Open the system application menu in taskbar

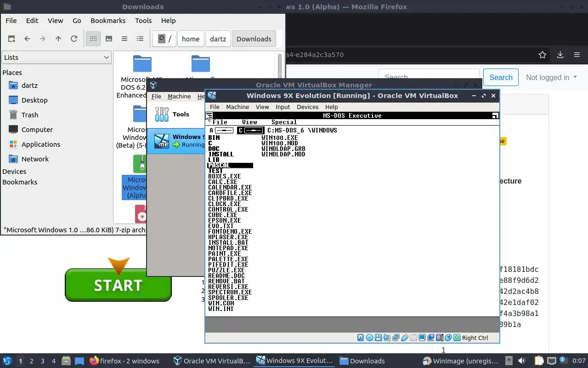click(7, 361)
